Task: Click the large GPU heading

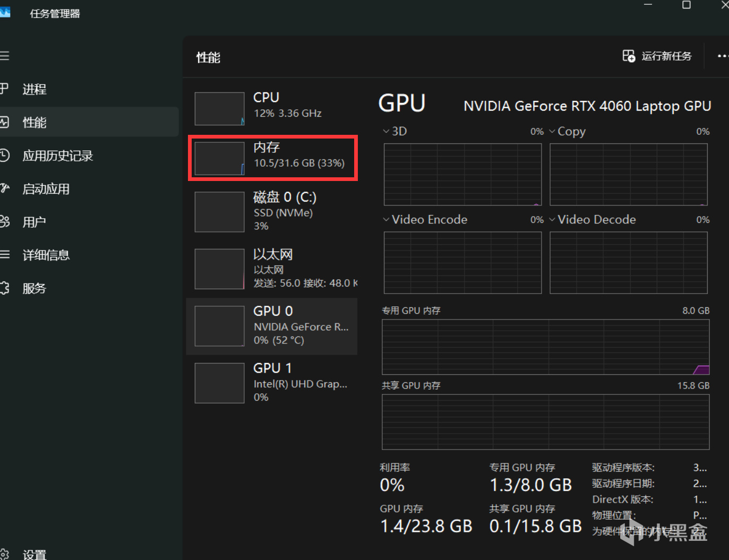Action: point(402,103)
